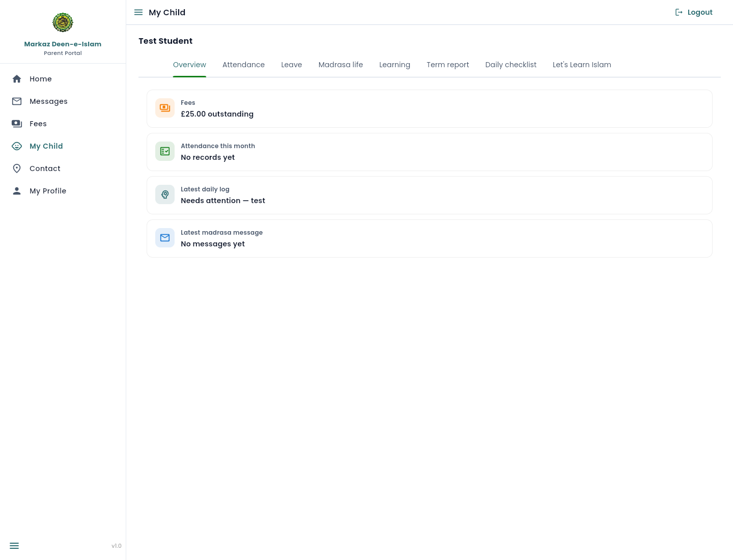The width and height of the screenshot is (733, 560).
Task: Click the £25.00 outstanding fees text
Action: 217,114
